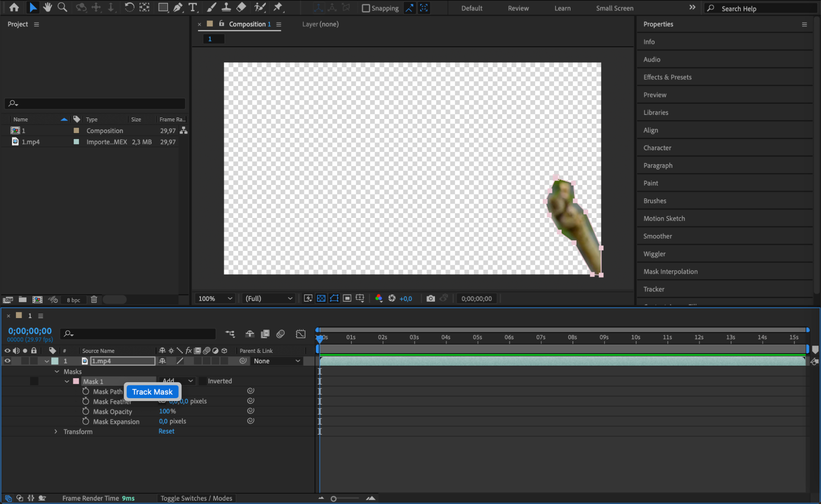Click trash icon in Project panel
The image size is (821, 504).
tap(94, 300)
